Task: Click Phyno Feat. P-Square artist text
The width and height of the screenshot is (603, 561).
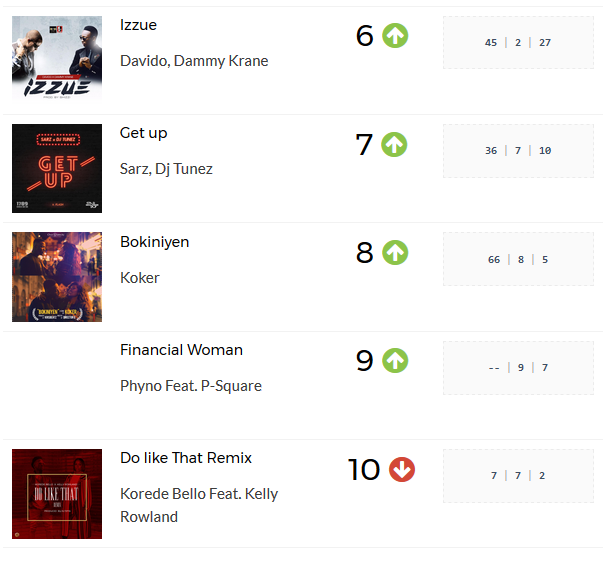Action: point(191,386)
